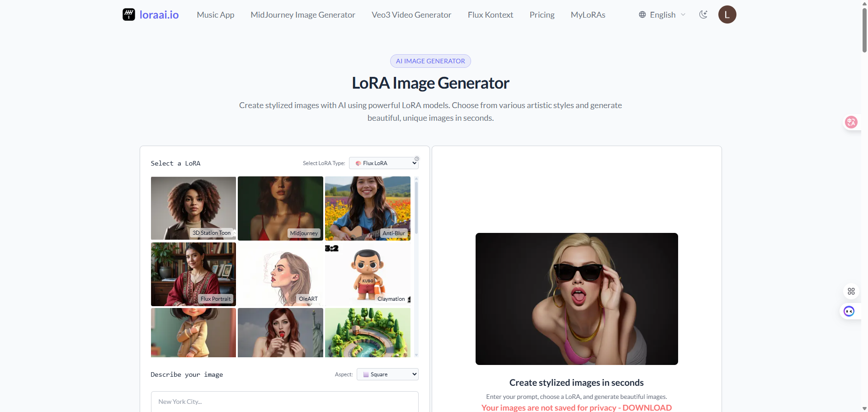This screenshot has width=868, height=412.
Task: Open the Flux LoRA type dropdown
Action: 383,163
